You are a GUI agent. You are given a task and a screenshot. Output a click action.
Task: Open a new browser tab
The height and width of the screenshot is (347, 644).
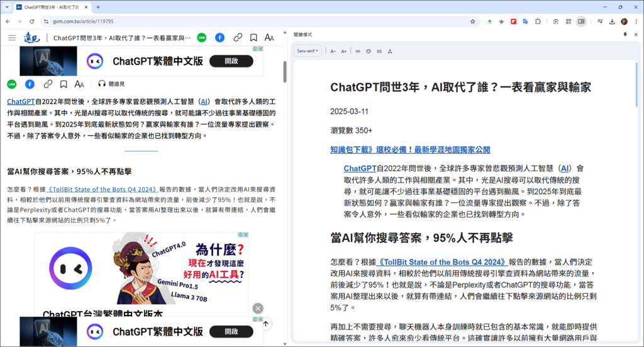98,7
